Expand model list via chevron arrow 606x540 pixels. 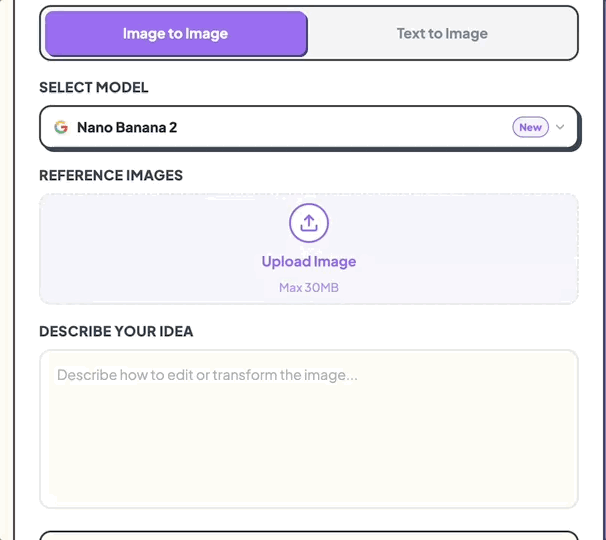pyautogui.click(x=560, y=128)
